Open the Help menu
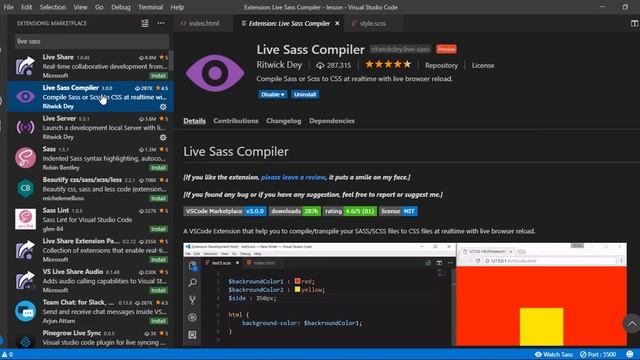Viewport: 640px width, 360px height. click(x=177, y=7)
